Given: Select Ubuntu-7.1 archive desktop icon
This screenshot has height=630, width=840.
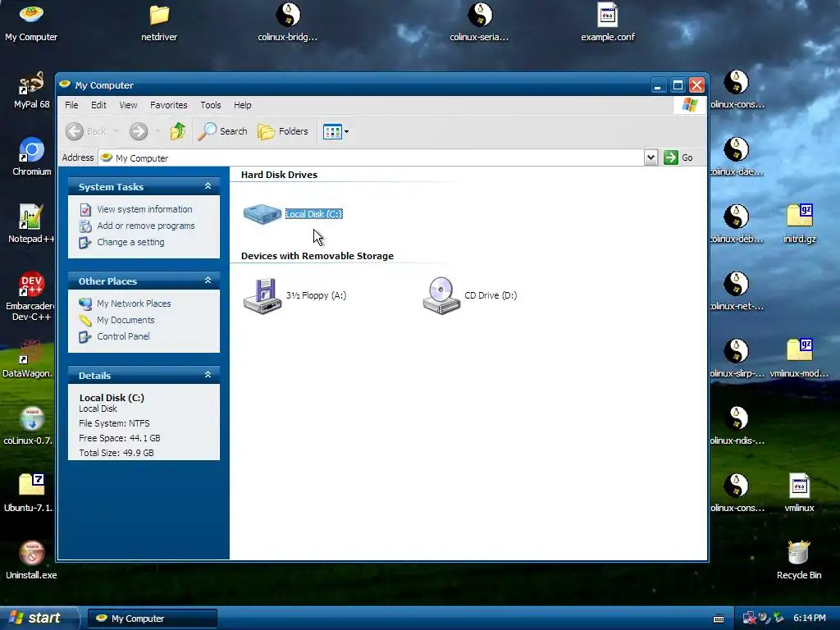Looking at the screenshot, I should 30,493.
